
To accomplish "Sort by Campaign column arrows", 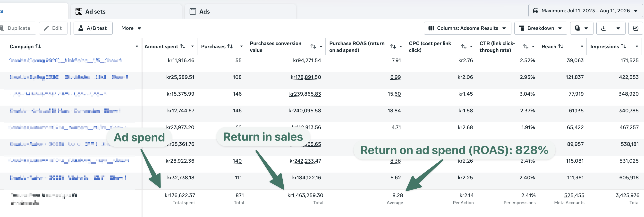I will point(38,46).
